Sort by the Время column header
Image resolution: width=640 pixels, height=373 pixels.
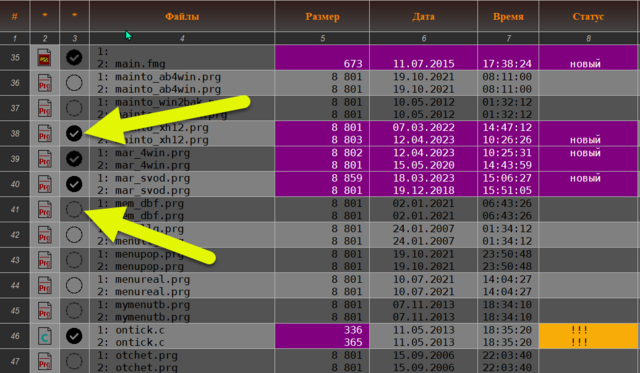pos(508,17)
